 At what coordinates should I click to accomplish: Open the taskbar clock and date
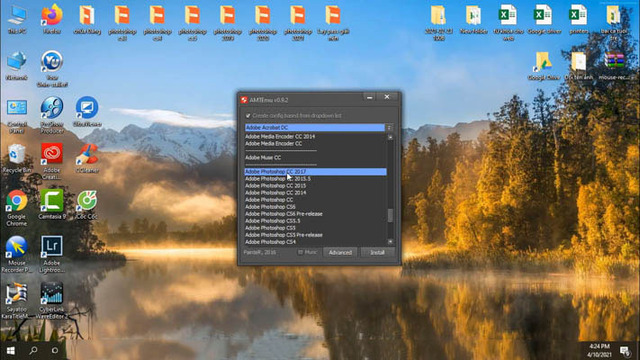[599, 351]
